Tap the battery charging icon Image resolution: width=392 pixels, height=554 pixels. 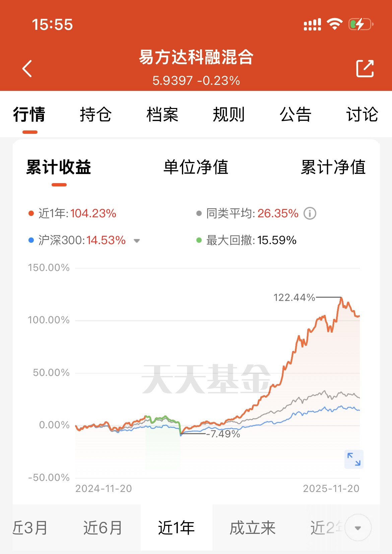pos(361,24)
